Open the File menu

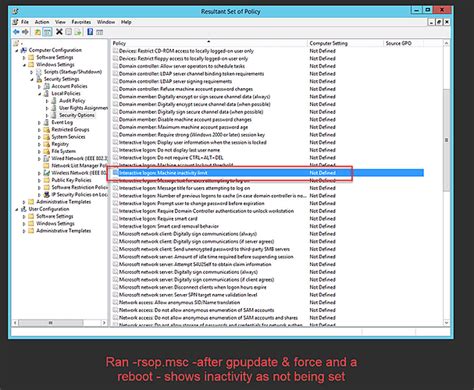pos(25,22)
